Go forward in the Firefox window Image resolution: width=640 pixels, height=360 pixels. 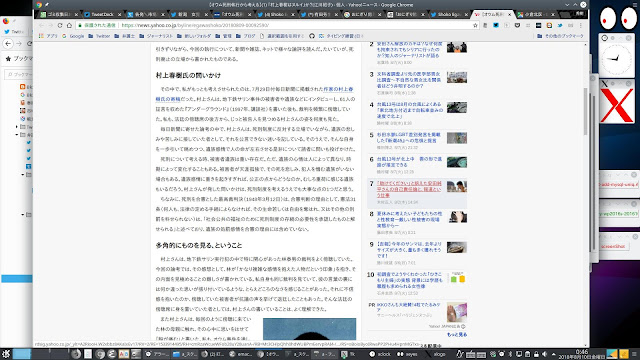pyautogui.click(x=19, y=44)
